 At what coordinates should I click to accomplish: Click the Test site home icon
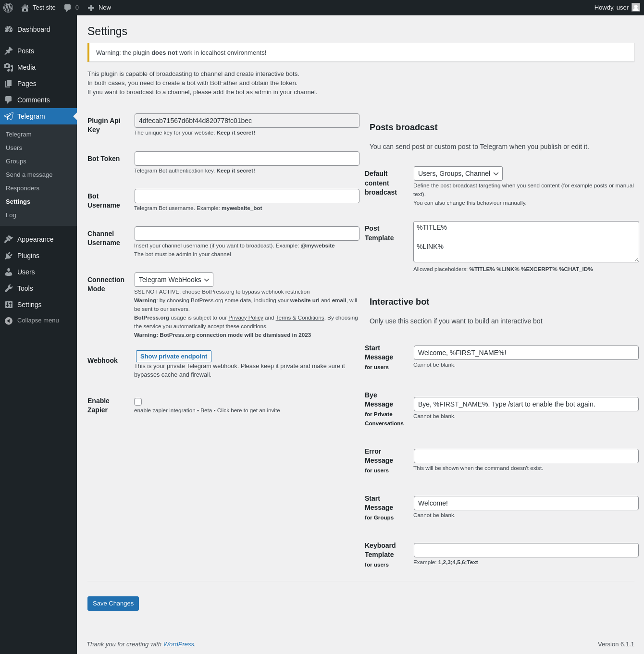coord(25,8)
